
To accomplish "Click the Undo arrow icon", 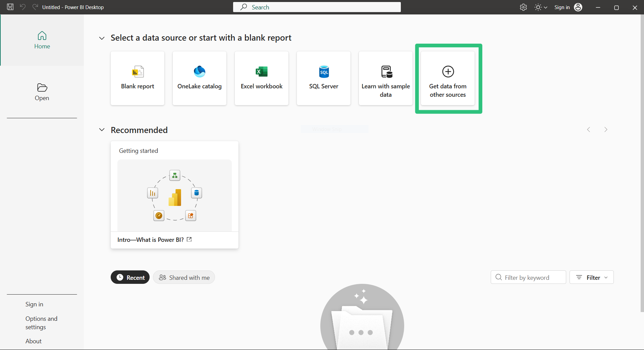I will point(23,7).
